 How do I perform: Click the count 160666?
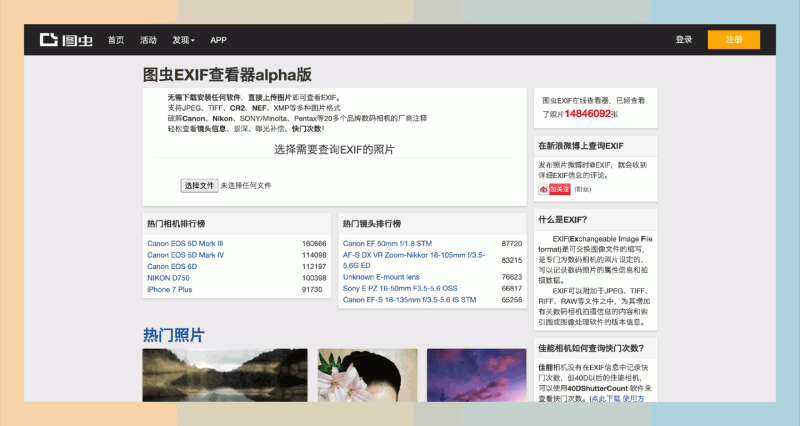(314, 244)
